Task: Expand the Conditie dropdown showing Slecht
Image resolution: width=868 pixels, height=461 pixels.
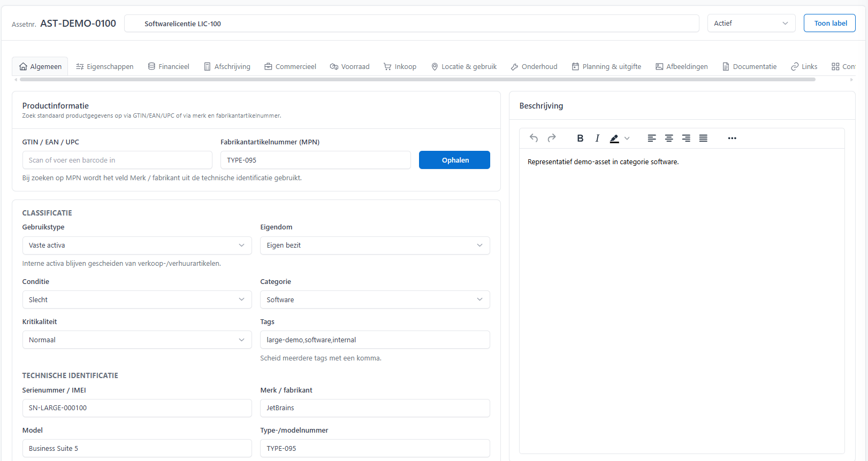Action: (x=137, y=299)
